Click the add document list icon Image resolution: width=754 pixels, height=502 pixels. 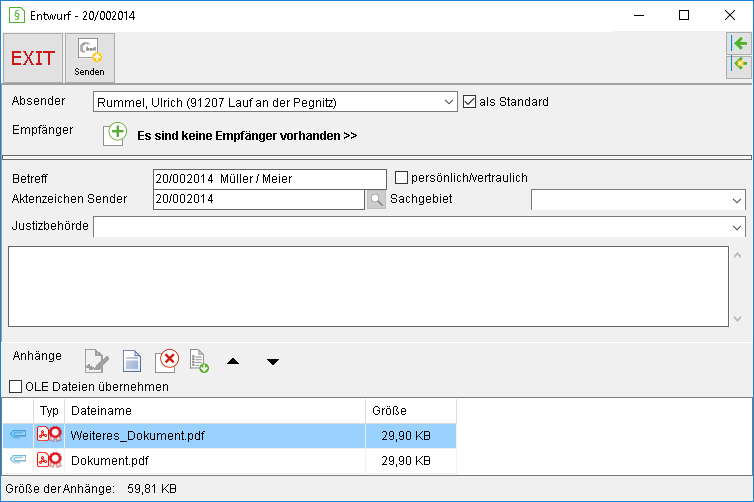199,361
